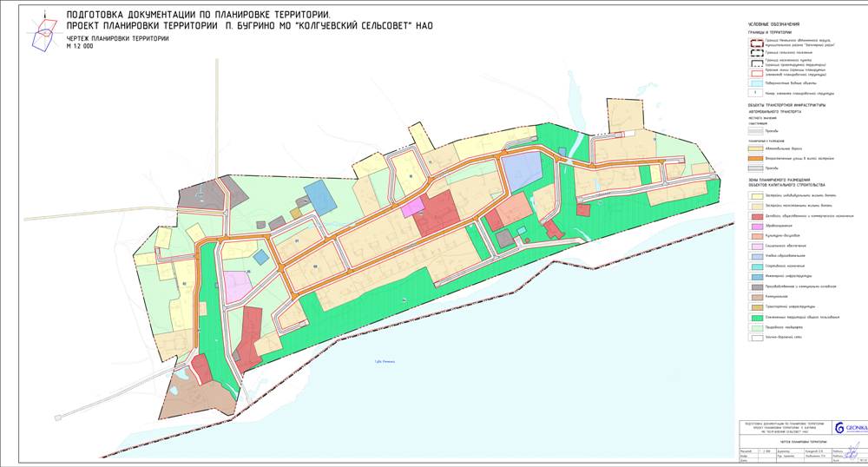Click the blue engineering infrastructure legend swatch
The image size is (868, 467).
[756, 276]
